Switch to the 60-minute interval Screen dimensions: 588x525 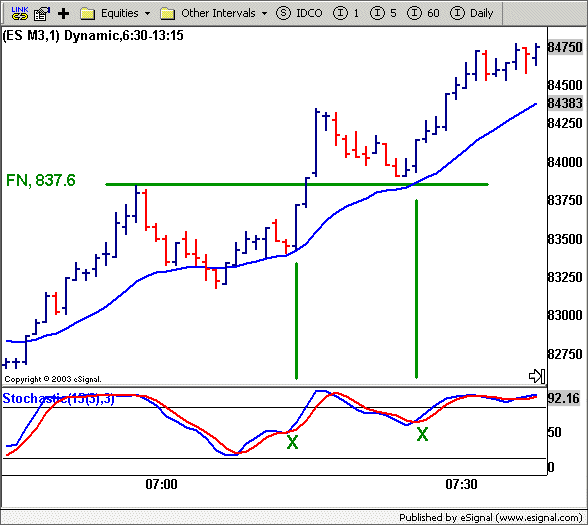(423, 14)
